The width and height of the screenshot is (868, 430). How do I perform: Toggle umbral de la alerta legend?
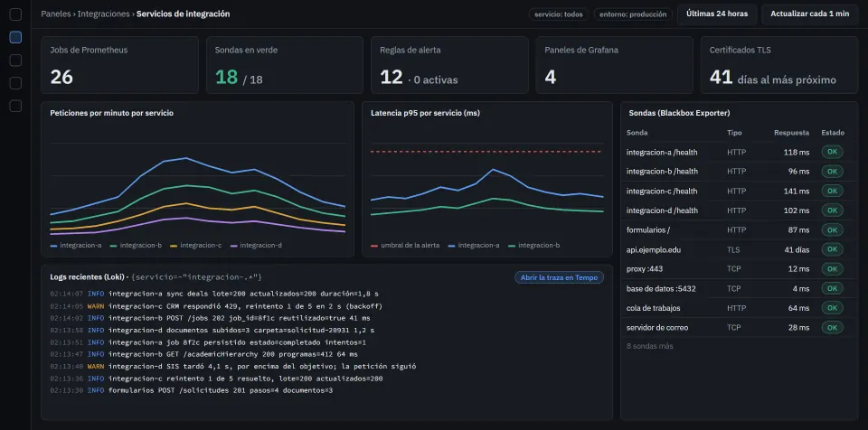point(405,245)
